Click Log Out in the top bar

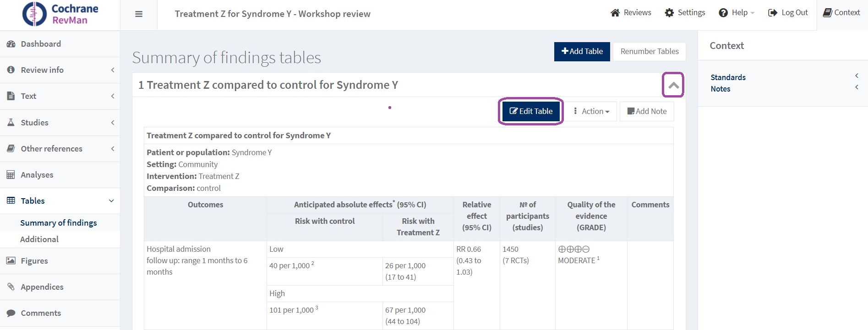(x=788, y=13)
